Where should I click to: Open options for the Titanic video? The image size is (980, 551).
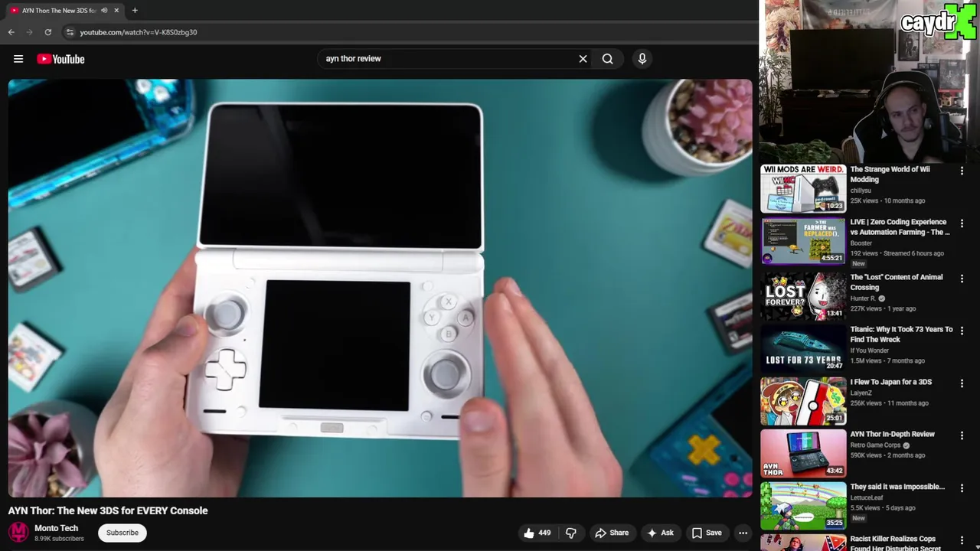[x=962, y=331]
